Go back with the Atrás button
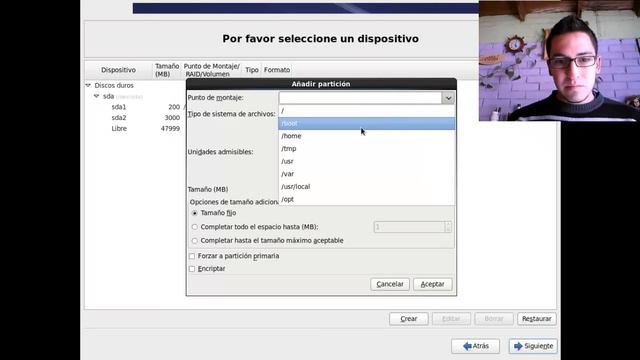The image size is (640, 360). click(x=476, y=346)
